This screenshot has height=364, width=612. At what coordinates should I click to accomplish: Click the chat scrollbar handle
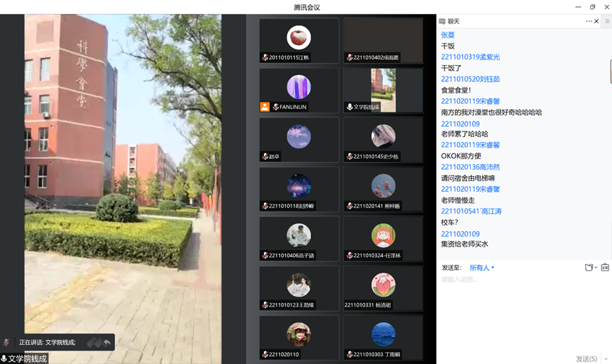click(x=610, y=72)
